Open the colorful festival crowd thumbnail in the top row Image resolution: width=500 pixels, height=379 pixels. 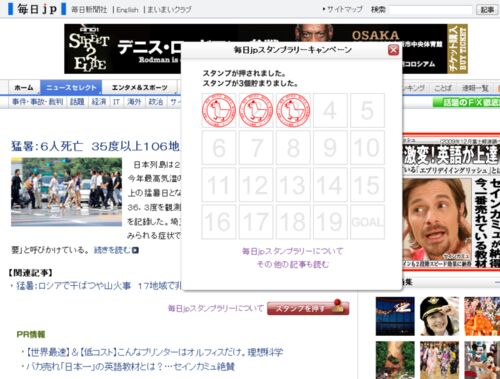[x=482, y=316]
